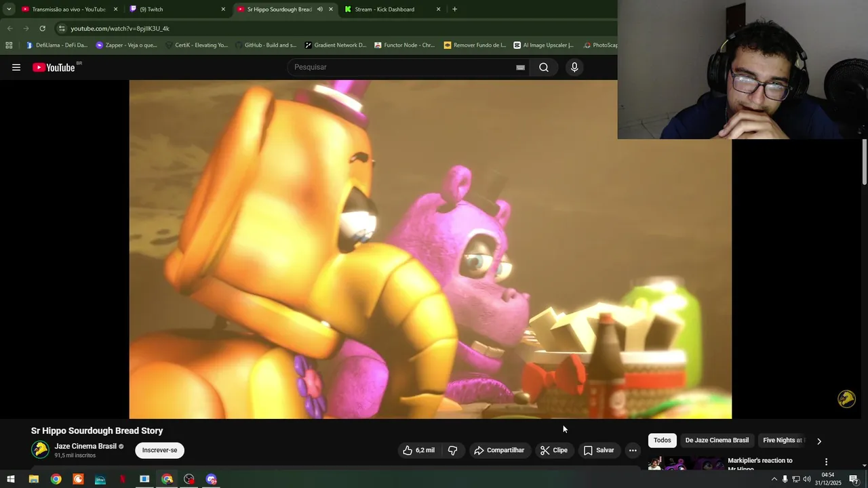Go back in browser history
Screen dimensions: 868x488
tap(9, 28)
